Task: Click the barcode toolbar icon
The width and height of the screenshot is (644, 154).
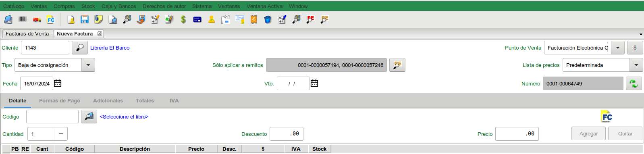Action: (23, 19)
